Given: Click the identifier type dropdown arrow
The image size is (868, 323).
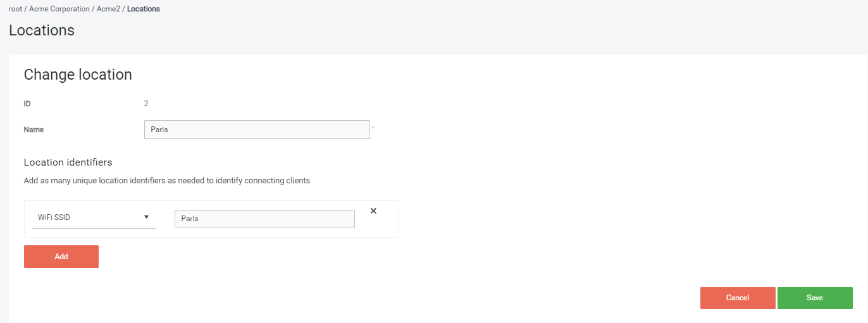Looking at the screenshot, I should 146,217.
